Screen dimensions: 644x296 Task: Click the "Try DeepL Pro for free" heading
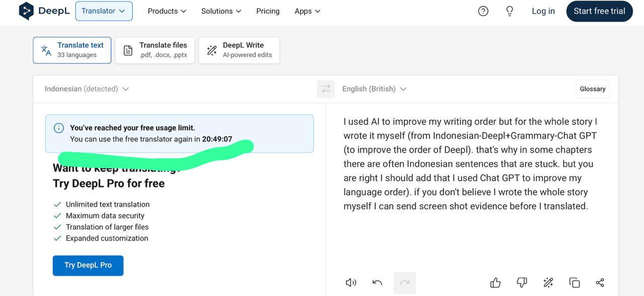tap(109, 183)
